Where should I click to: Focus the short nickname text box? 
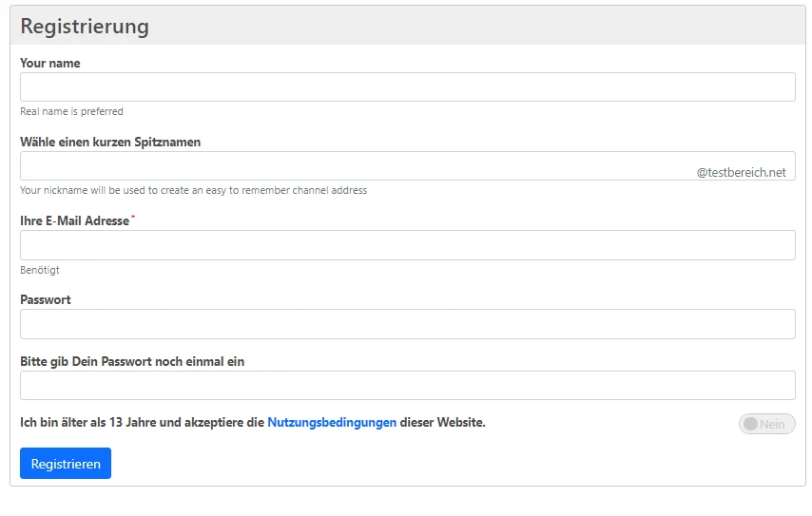pos(352,165)
